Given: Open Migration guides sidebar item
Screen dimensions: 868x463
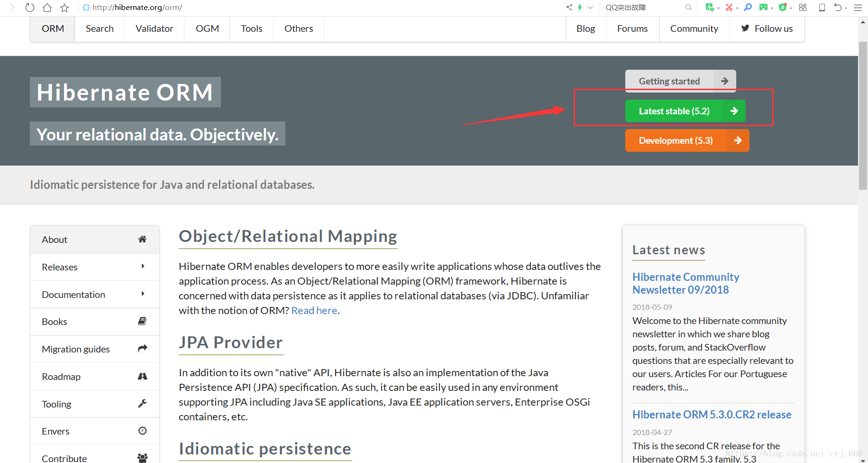Looking at the screenshot, I should click(x=95, y=349).
